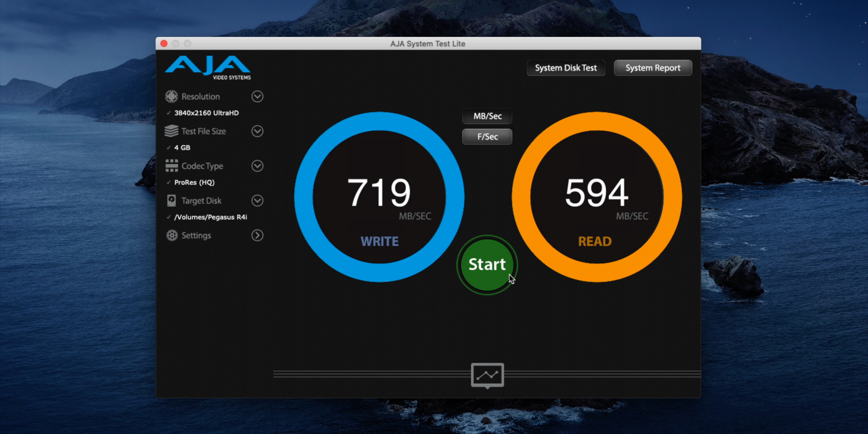Screen dimensions: 868x434
Task: Click the Target Disk drive icon
Action: [x=171, y=200]
